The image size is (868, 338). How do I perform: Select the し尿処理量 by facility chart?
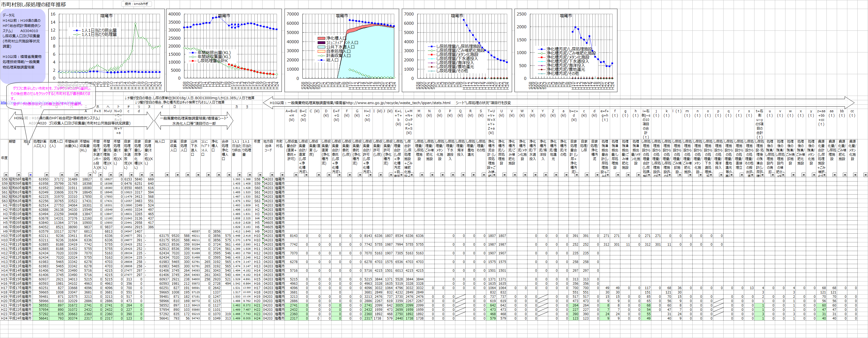pyautogui.click(x=457, y=50)
